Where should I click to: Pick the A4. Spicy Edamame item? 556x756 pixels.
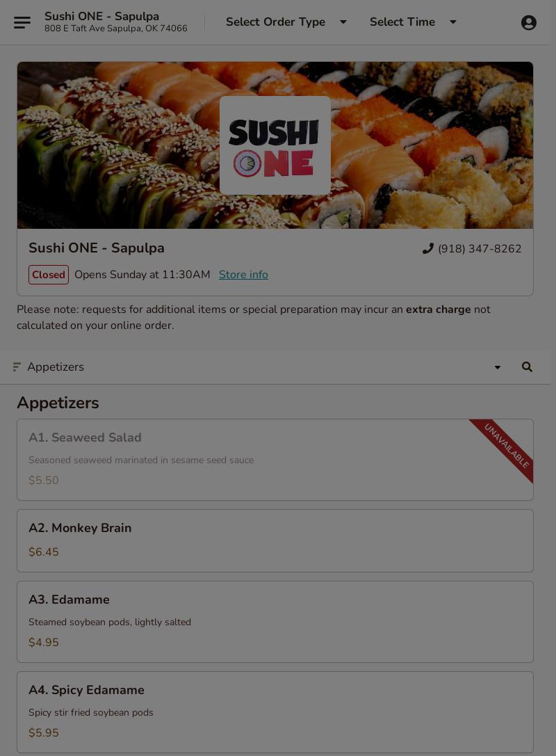pos(275,712)
